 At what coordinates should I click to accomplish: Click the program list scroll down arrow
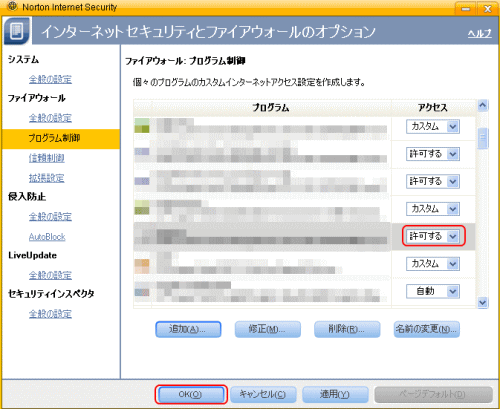(x=483, y=302)
